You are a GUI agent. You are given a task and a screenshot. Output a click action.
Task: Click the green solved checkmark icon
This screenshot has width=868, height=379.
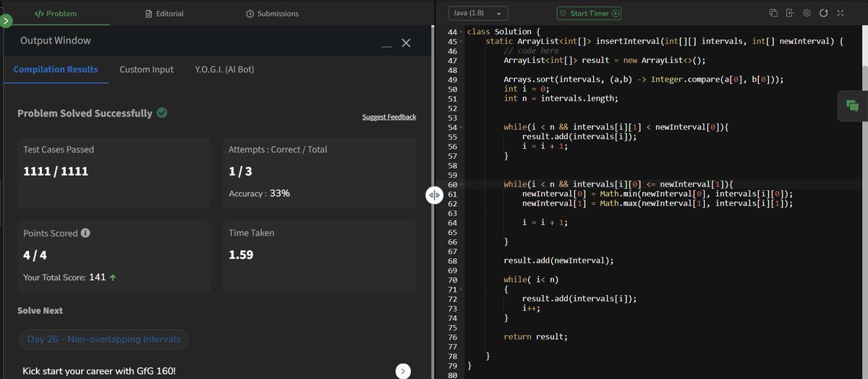coord(162,113)
